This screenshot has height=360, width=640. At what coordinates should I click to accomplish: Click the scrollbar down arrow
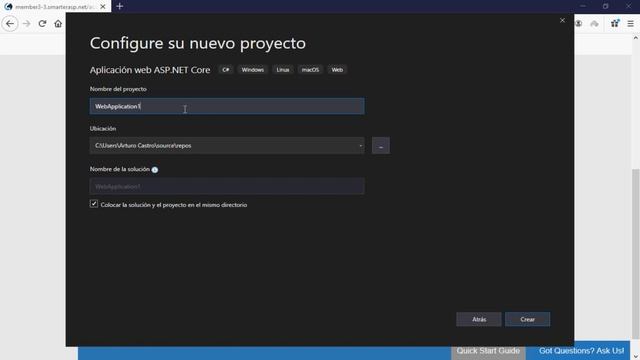click(636, 356)
